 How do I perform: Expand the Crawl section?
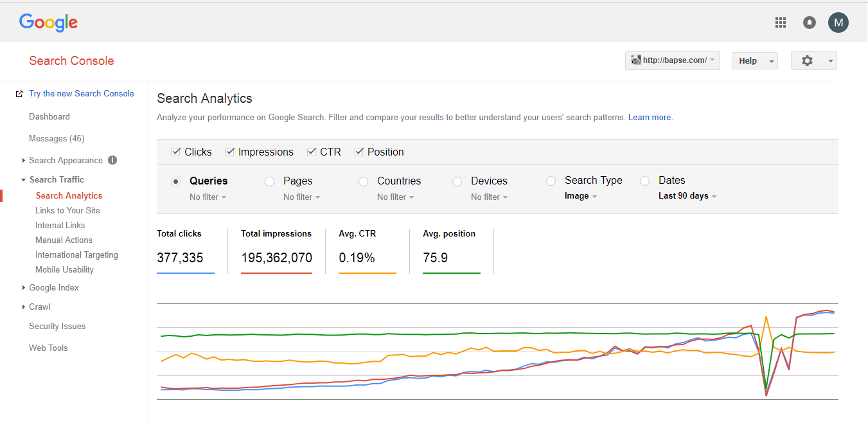[24, 307]
